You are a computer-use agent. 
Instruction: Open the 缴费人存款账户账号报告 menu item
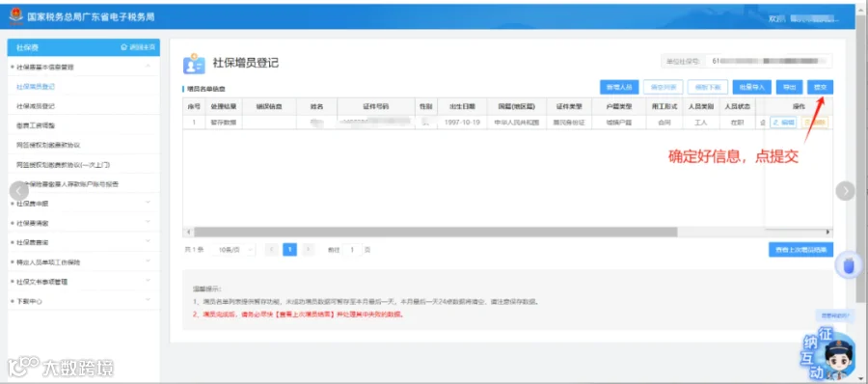[x=67, y=184]
